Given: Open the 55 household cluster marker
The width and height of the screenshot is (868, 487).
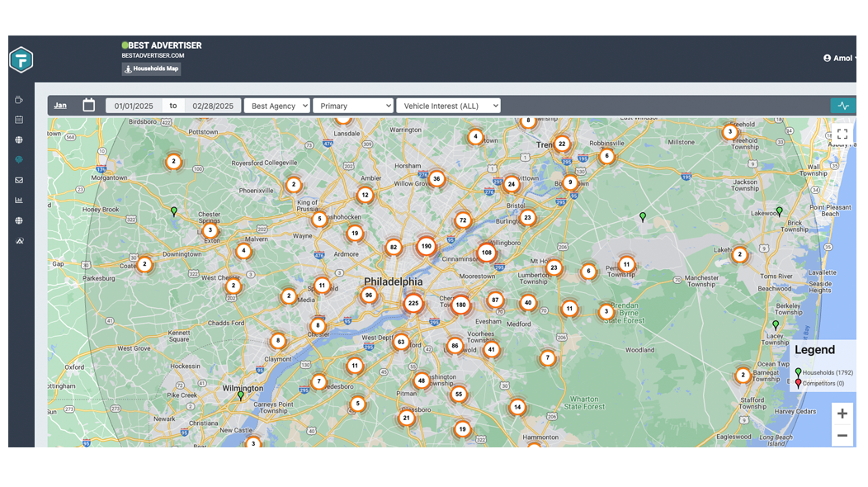Looking at the screenshot, I should [459, 395].
